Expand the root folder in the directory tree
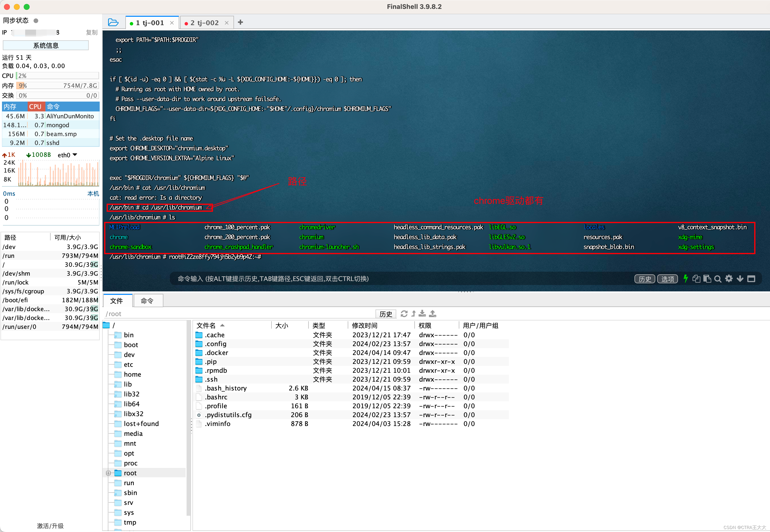770x532 pixels. pos(109,473)
